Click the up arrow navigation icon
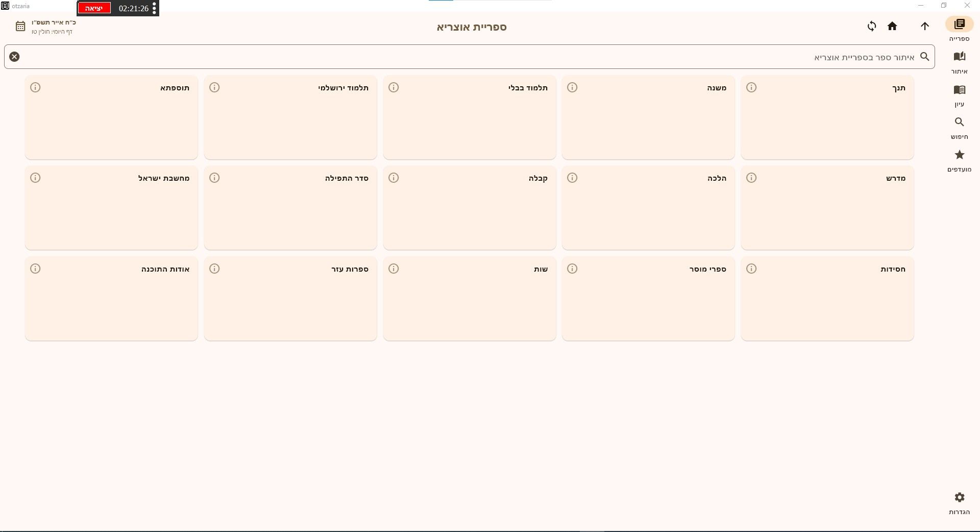980x532 pixels. click(925, 26)
